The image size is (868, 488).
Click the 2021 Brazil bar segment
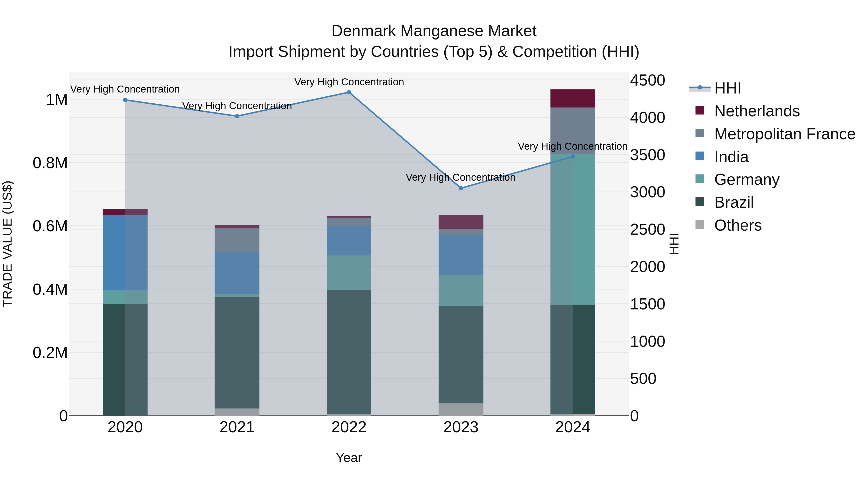[x=237, y=353]
